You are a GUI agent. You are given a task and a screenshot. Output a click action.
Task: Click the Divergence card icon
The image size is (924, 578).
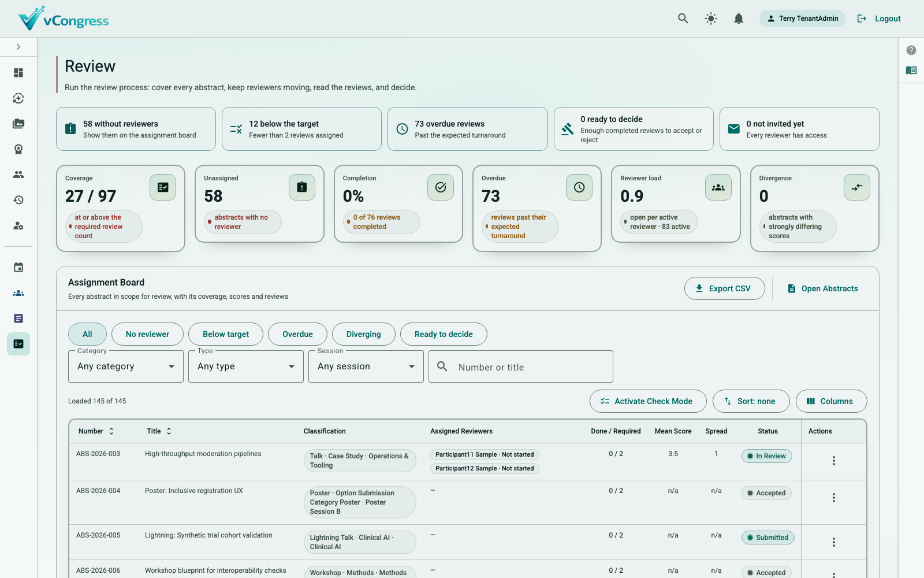click(x=857, y=187)
